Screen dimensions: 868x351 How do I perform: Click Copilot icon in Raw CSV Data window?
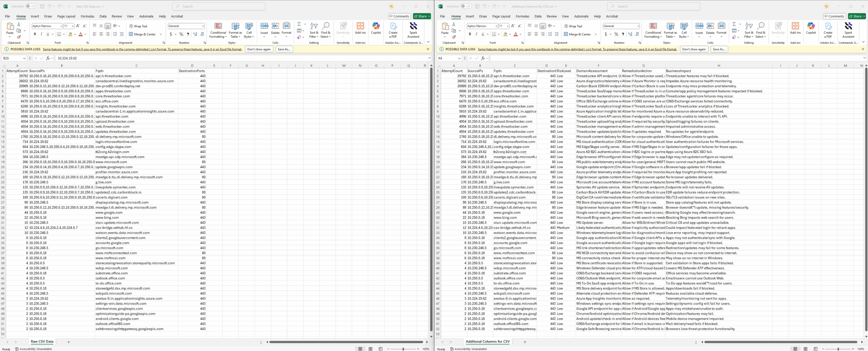coord(376,28)
